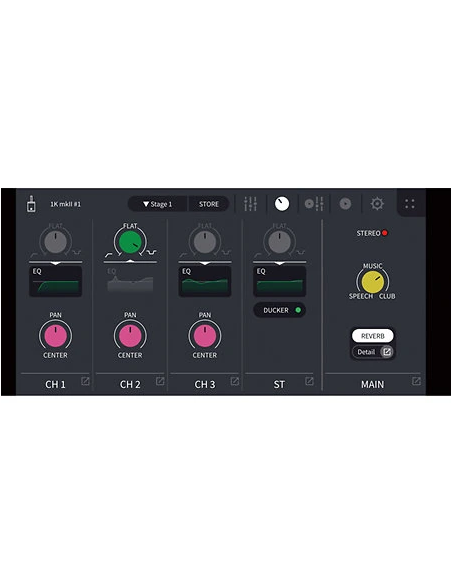This screenshot has width=452, height=584.
Task: Click the four-dot grid menu icon
Action: tap(410, 204)
